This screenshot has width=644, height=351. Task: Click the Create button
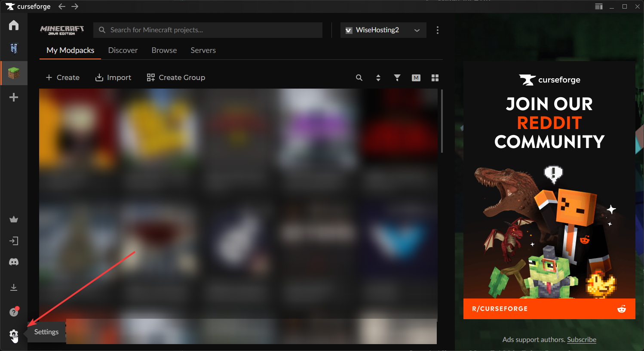tap(62, 77)
